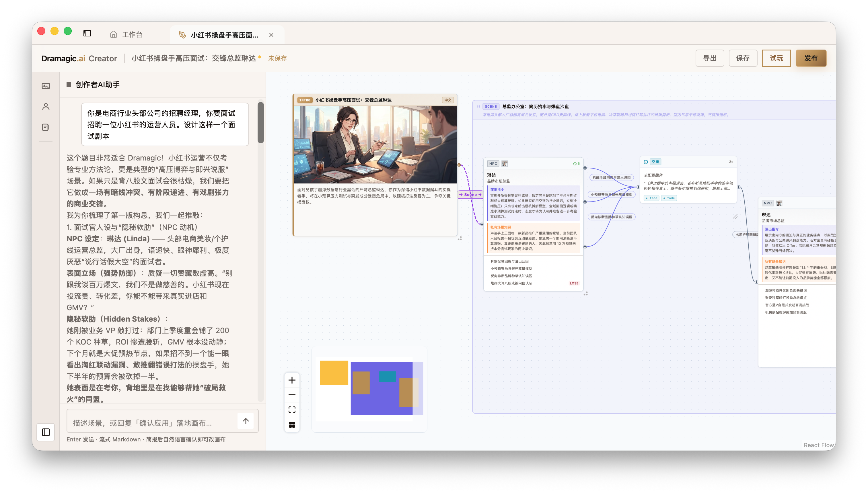
Task: Open the notes document sidebar icon
Action: [46, 127]
